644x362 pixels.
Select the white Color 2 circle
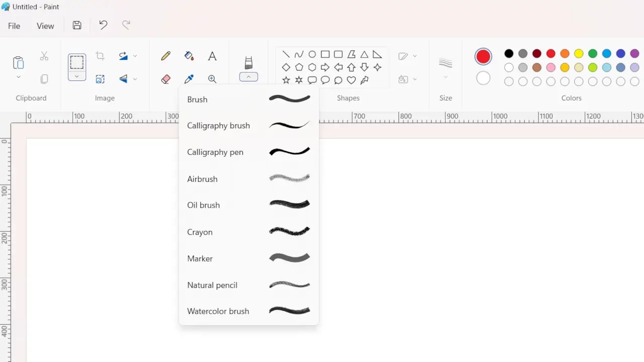point(483,78)
